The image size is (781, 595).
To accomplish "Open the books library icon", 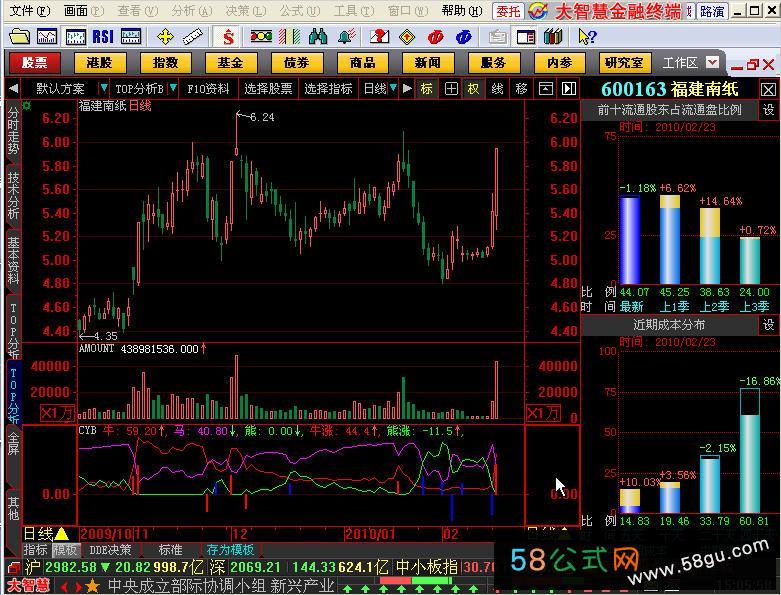I will pyautogui.click(x=553, y=36).
